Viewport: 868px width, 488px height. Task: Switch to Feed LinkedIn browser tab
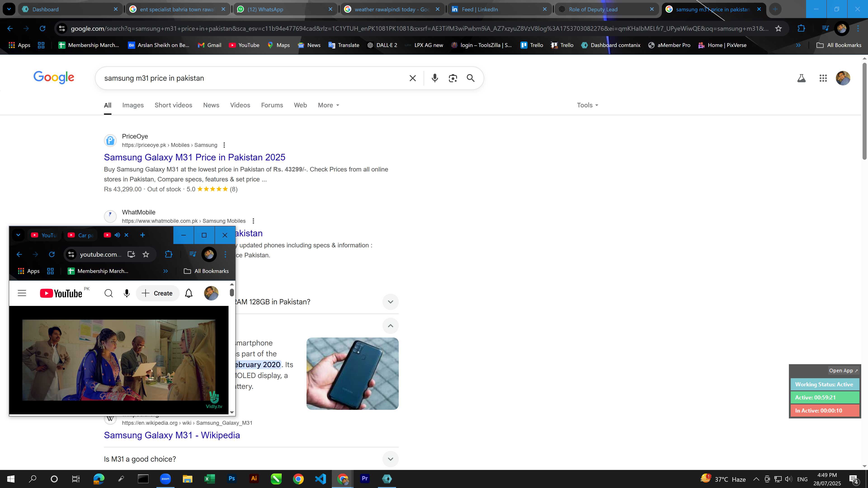[499, 9]
